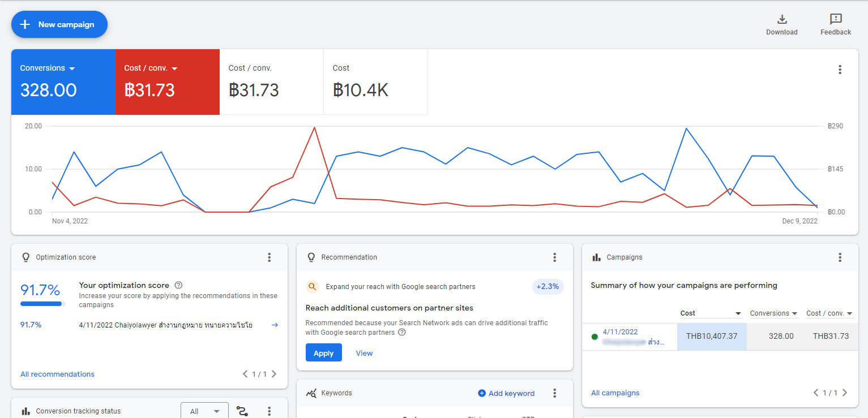The width and height of the screenshot is (868, 418).
Task: Open the Chaiyolawyer campaign recommendation arrow
Action: [275, 325]
